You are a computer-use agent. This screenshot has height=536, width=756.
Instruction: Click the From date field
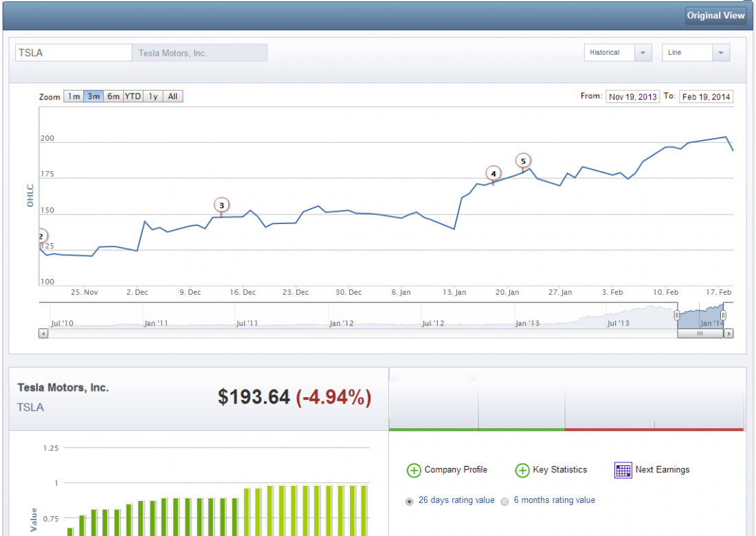(632, 97)
